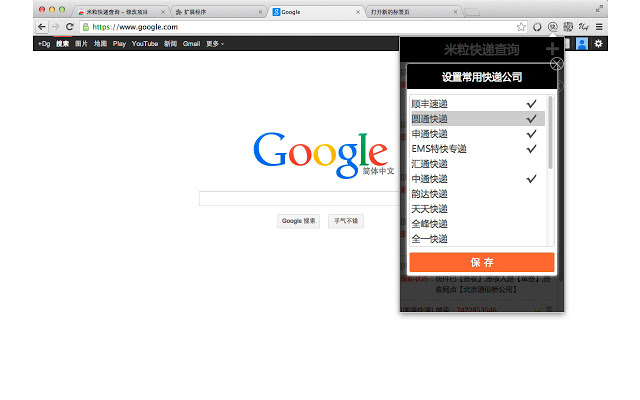
Task: Check 全峰快递 courier
Action: pyautogui.click(x=478, y=224)
